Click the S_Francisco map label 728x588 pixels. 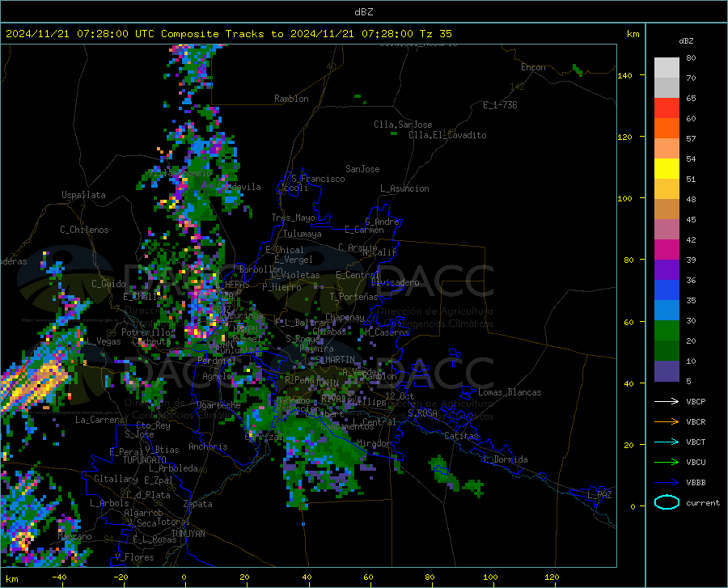[318, 179]
